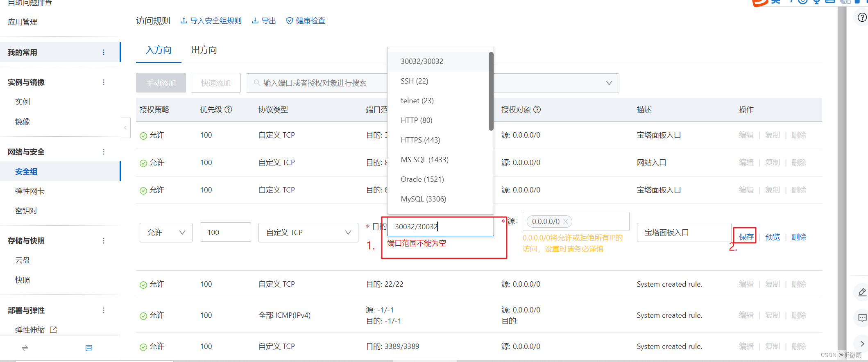868x362 pixels.
Task: Select the MS SQL (1433) port option
Action: coord(438,160)
